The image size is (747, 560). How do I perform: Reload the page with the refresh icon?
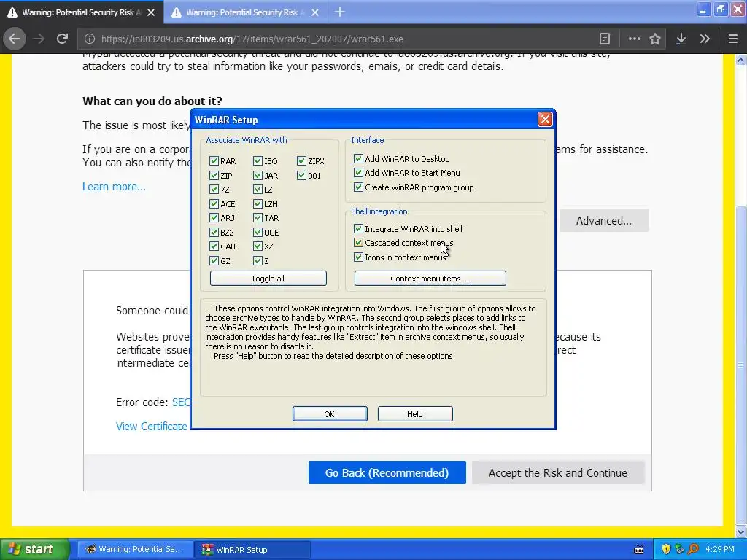click(62, 39)
